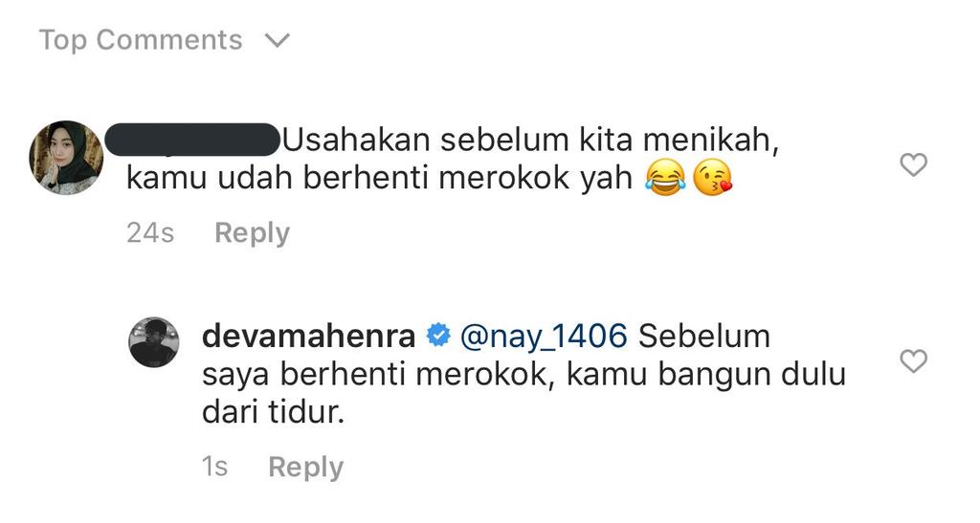This screenshot has height=523, width=980.
Task: Select the text line 'kamu udah berhenti merokok yah'
Action: tap(380, 178)
